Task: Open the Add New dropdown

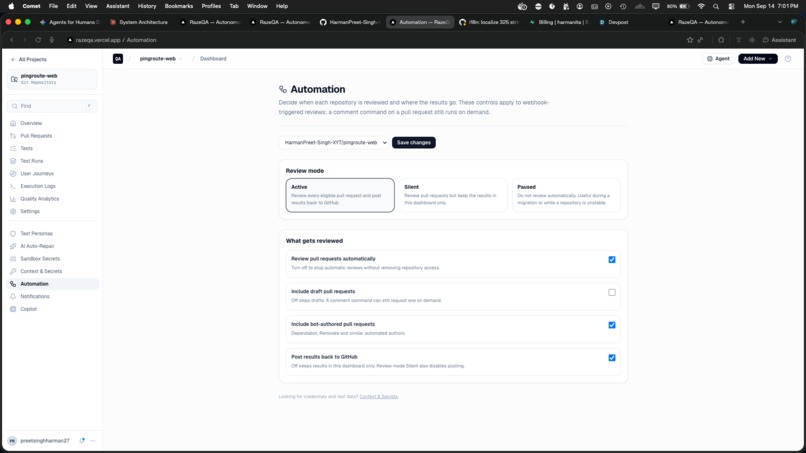Action: click(x=758, y=59)
